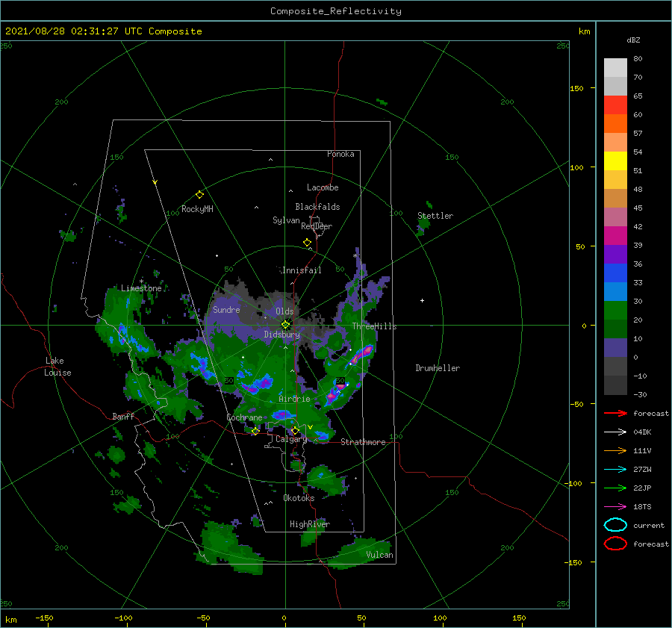Click the storm cell northwest of Airdrie

pyautogui.click(x=259, y=384)
